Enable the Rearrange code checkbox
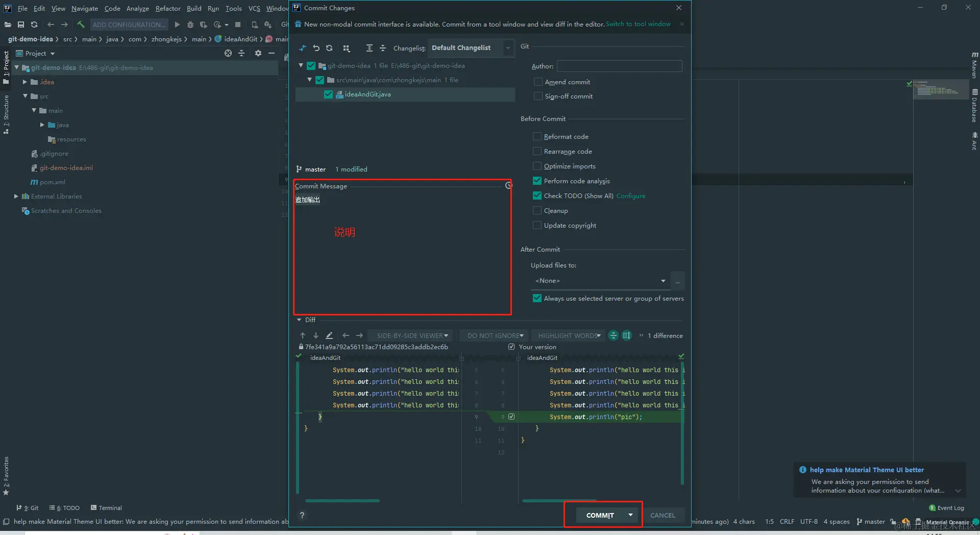This screenshot has width=980, height=535. [537, 151]
